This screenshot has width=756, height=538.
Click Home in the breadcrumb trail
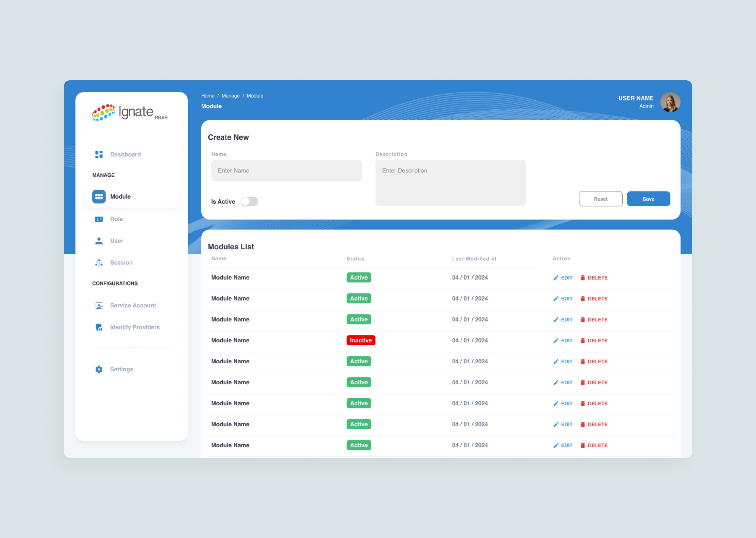coord(208,96)
